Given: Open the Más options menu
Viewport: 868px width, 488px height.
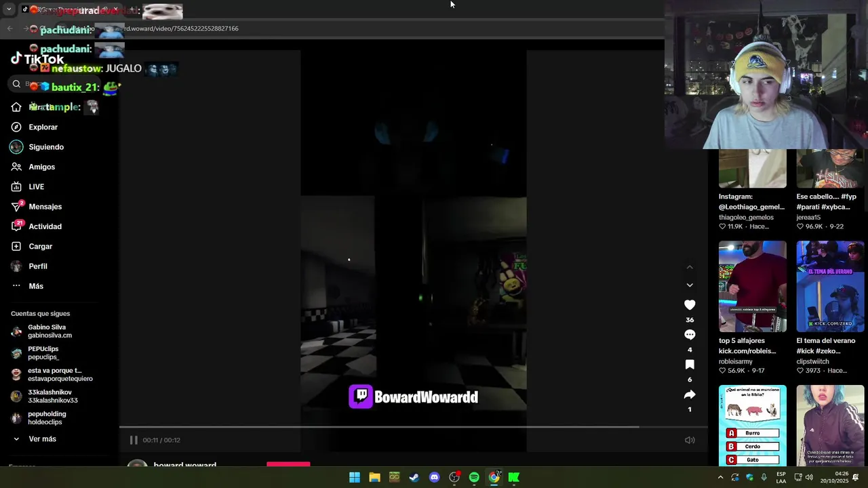Looking at the screenshot, I should (35, 286).
